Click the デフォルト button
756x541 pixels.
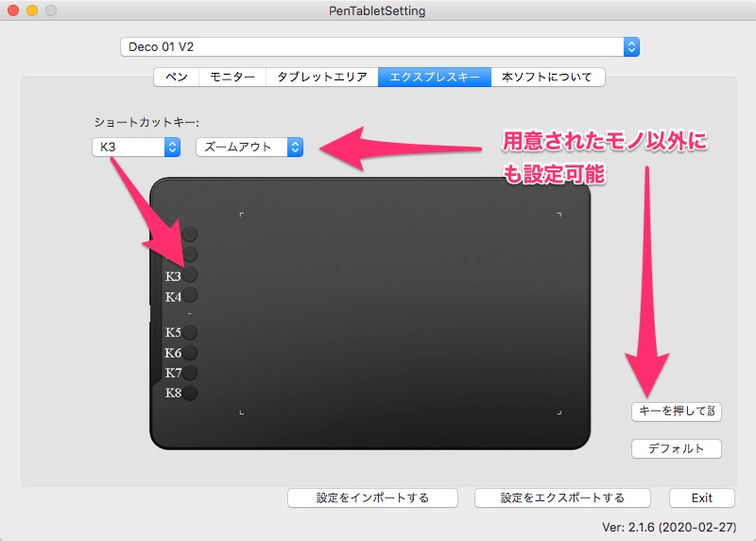[677, 448]
